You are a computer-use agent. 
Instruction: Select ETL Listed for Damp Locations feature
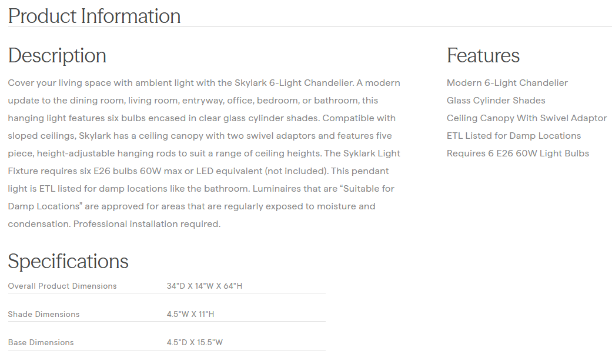tap(513, 136)
